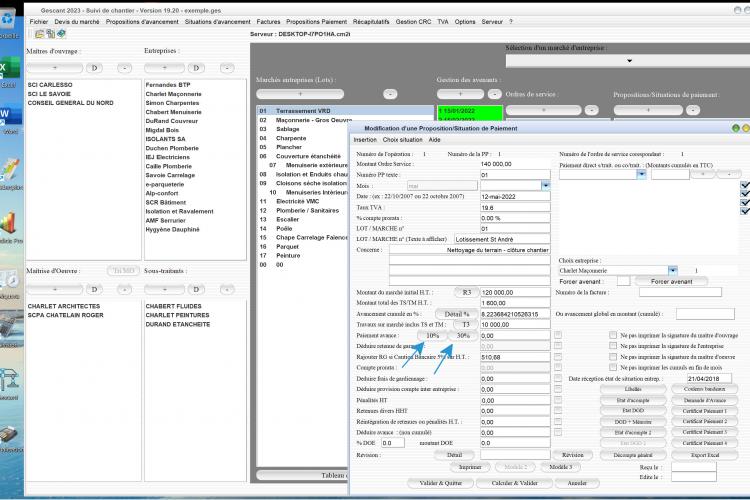Click the Détail % button
This screenshot has width=750, height=500.
pos(456,314)
